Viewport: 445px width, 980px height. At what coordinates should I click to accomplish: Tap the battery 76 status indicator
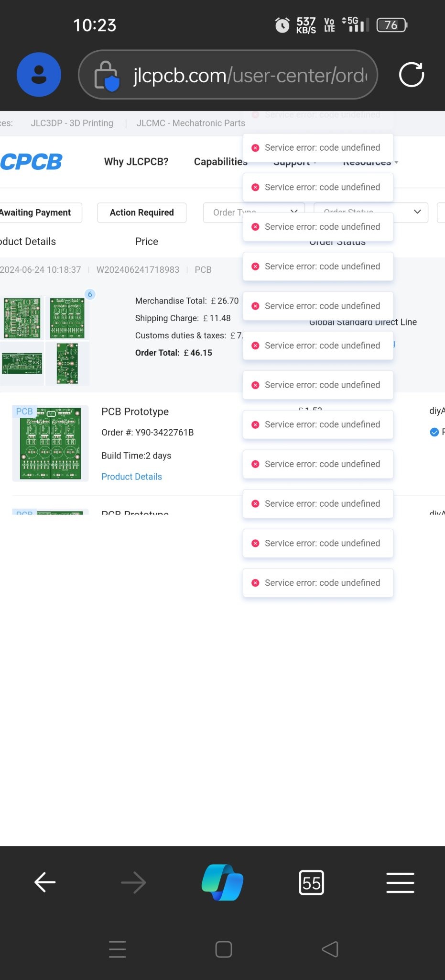click(391, 25)
